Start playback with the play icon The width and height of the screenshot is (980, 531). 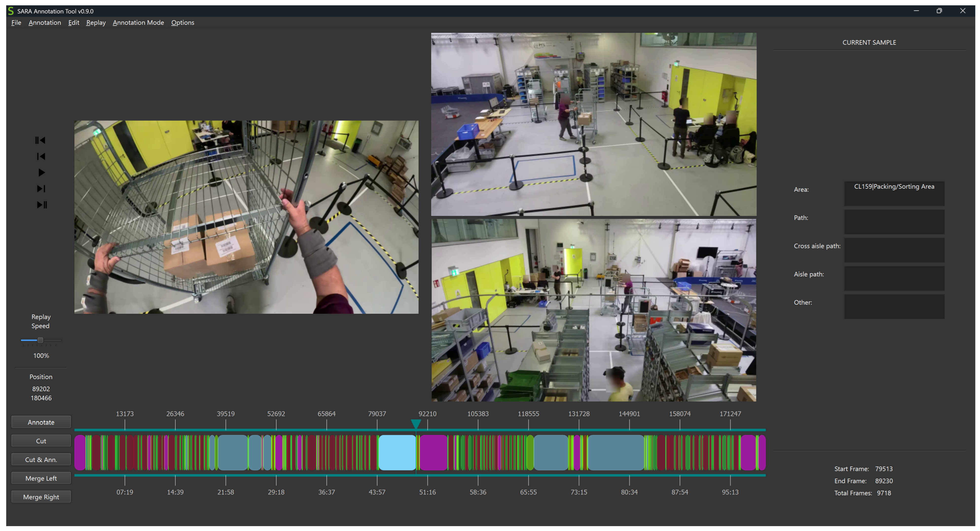pyautogui.click(x=41, y=173)
